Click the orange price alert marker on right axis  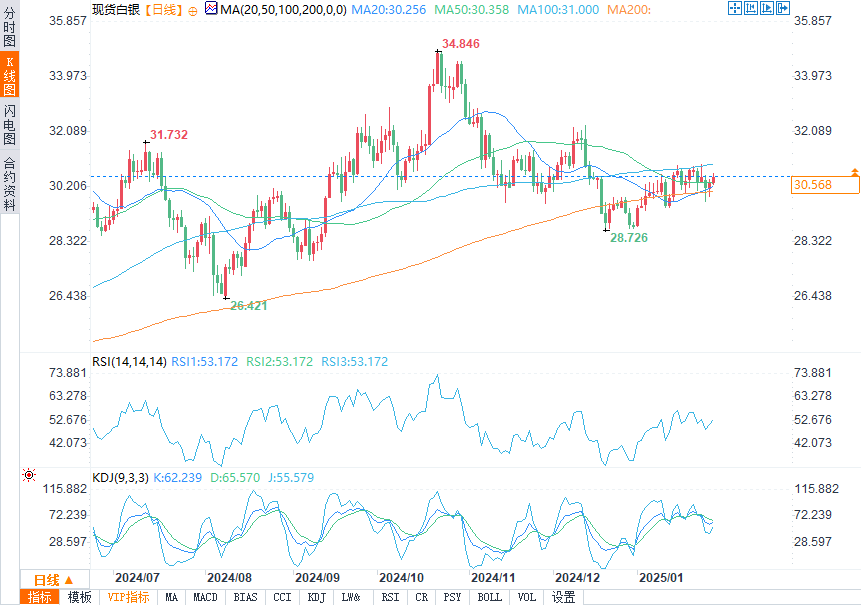click(854, 173)
